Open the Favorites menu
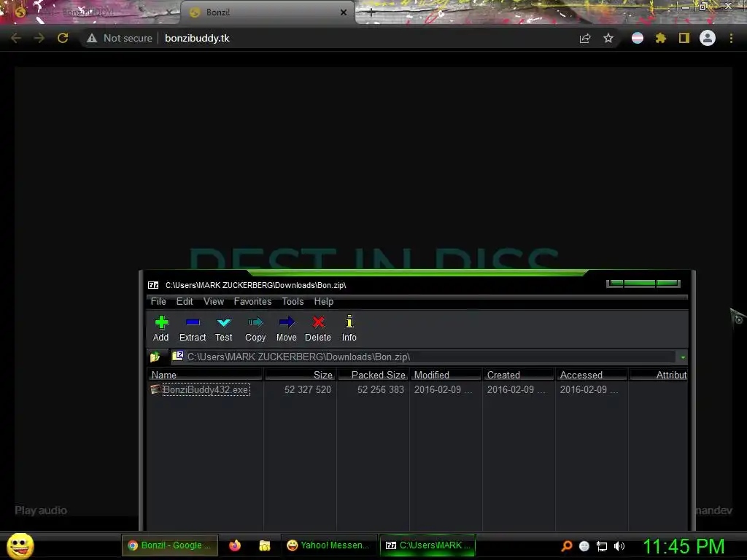Image resolution: width=747 pixels, height=560 pixels. click(252, 301)
